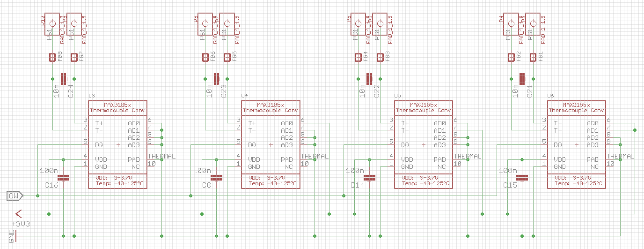Select the 100n value beside C16
The image size is (644, 249).
tap(49, 170)
